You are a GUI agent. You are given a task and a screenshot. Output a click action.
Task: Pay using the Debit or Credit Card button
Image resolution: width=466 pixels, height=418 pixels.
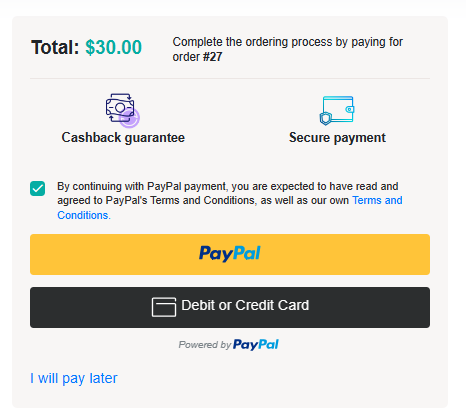click(x=230, y=307)
